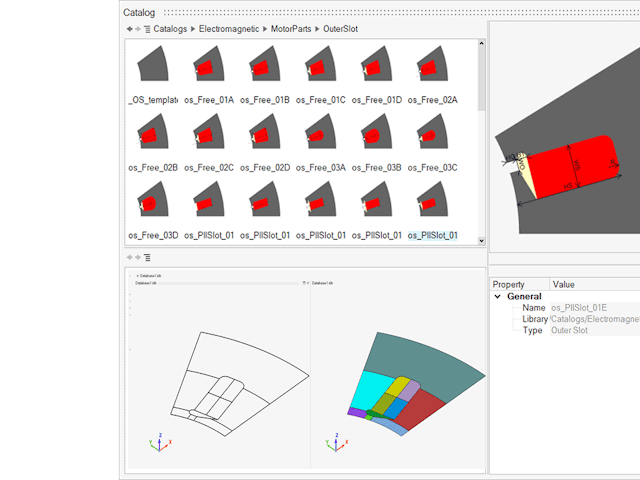Image resolution: width=640 pixels, height=480 pixels.
Task: Open the lower panel tree list icon
Action: pos(147,258)
